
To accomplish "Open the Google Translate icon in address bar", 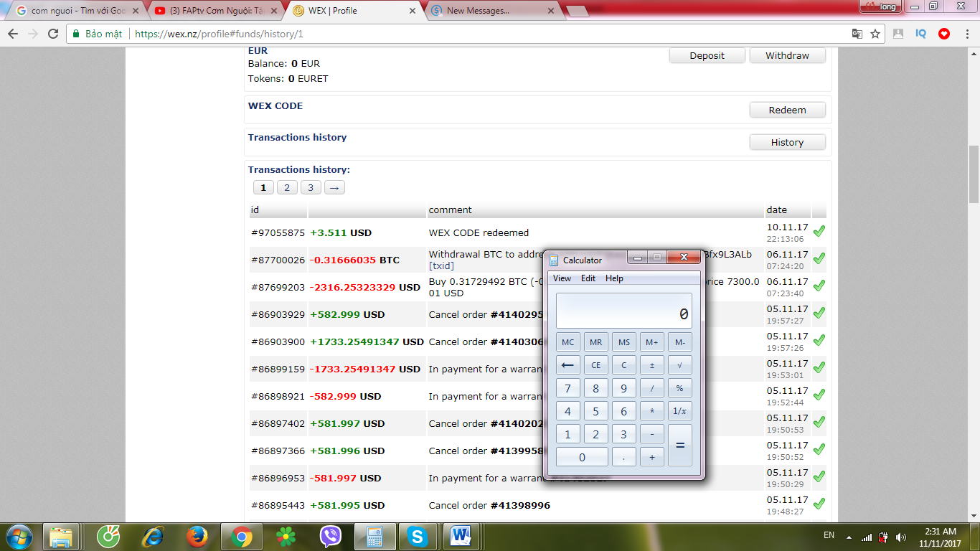I will [x=857, y=34].
